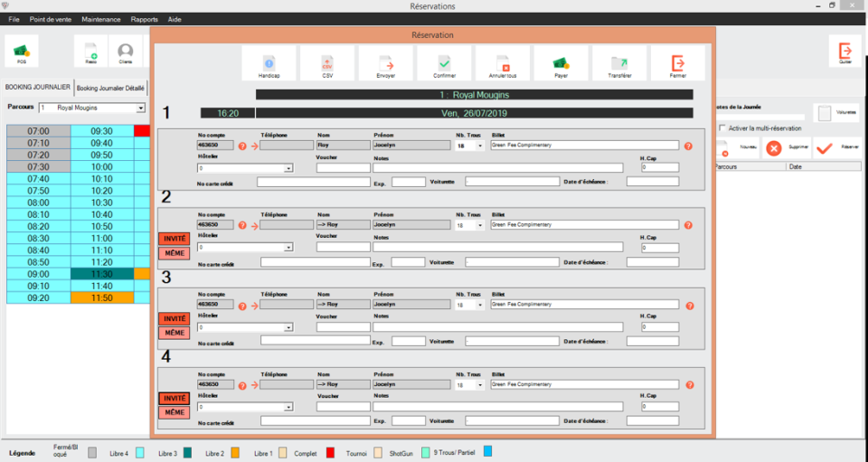868x462 pixels.
Task: Click the Voucher field for player 2
Action: 344,247
